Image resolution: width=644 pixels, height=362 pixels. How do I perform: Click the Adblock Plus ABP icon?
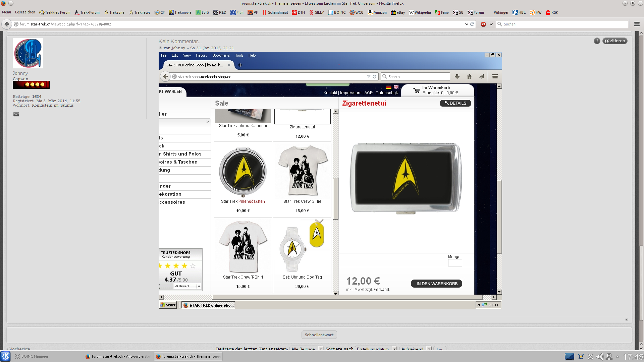(x=483, y=24)
